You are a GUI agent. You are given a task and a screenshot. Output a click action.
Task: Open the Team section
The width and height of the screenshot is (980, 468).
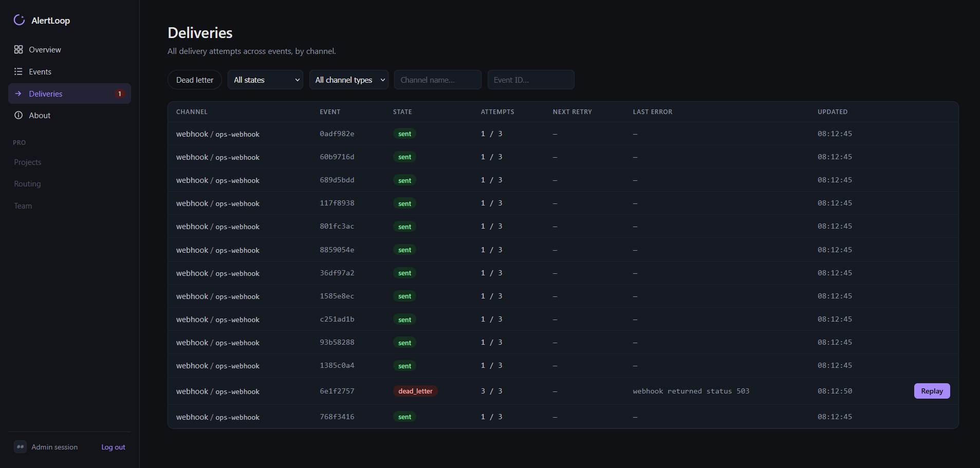tap(23, 205)
